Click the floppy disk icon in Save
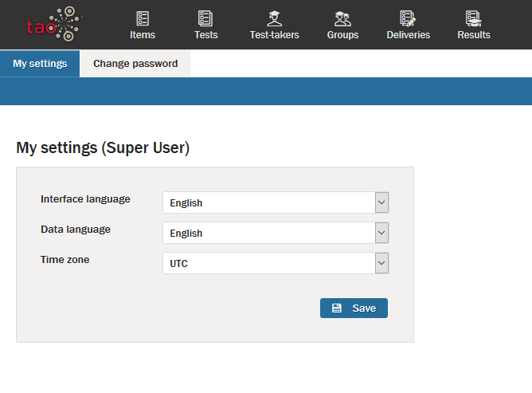The width and height of the screenshot is (532, 393). [x=337, y=309]
